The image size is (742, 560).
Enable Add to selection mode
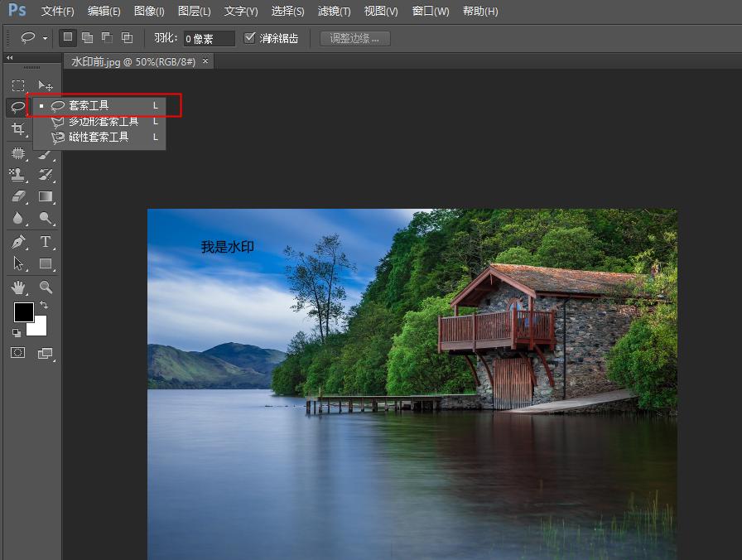[x=87, y=37]
